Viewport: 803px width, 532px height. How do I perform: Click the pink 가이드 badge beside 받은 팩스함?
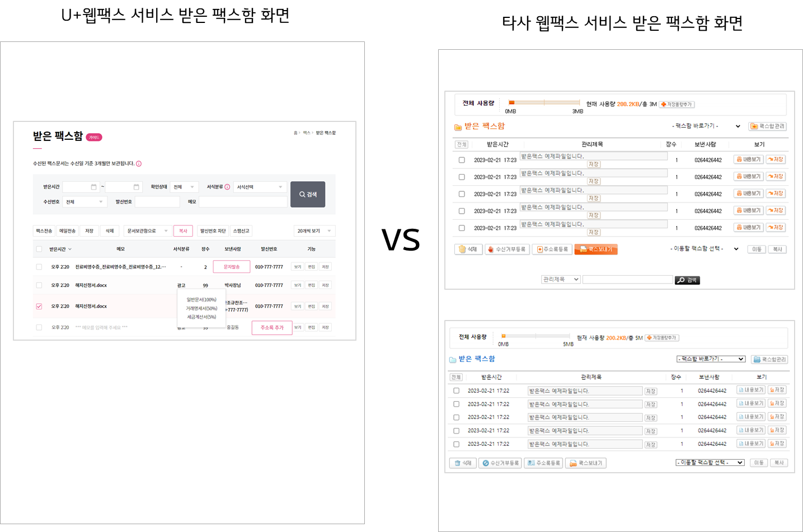coord(94,137)
